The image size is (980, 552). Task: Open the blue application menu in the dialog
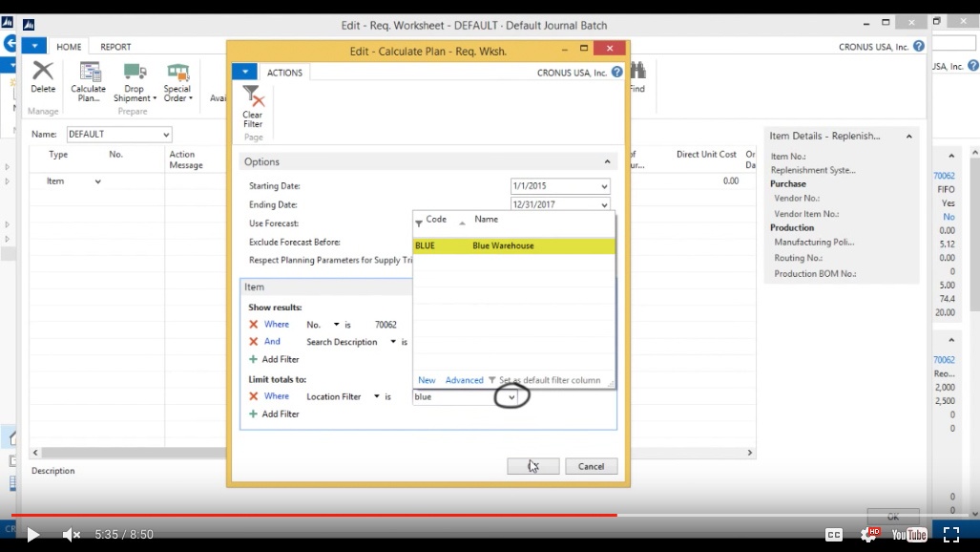(x=245, y=72)
